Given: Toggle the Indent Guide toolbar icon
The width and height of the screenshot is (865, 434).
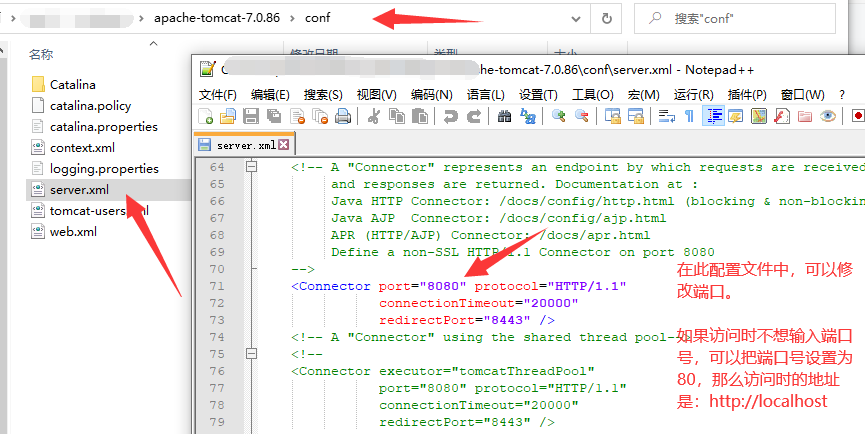Looking at the screenshot, I should click(x=713, y=116).
